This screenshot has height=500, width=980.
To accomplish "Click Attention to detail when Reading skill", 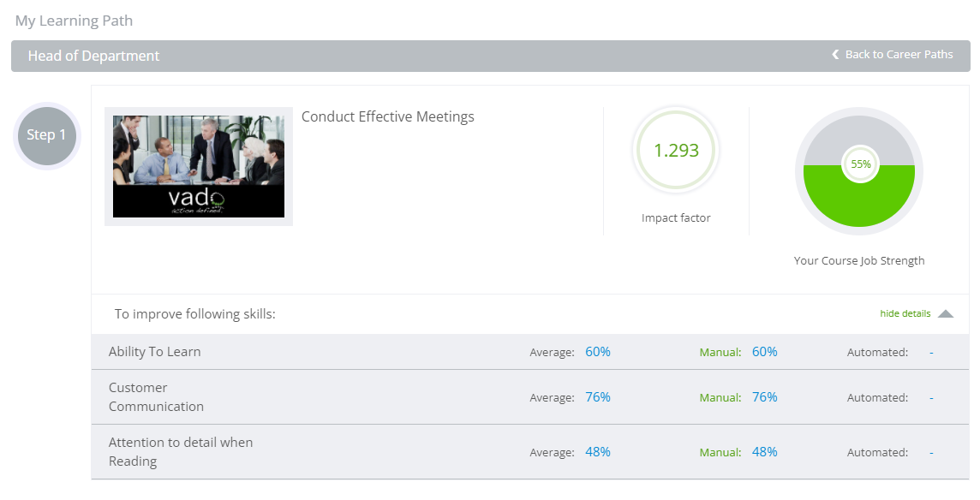I will (x=180, y=452).
